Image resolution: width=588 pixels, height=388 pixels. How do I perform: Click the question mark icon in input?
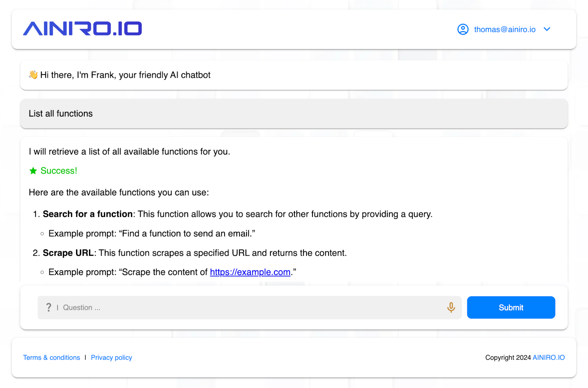pos(49,308)
